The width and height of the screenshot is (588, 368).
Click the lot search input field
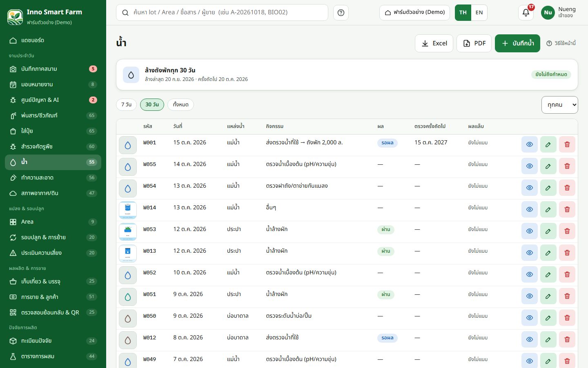(x=222, y=13)
